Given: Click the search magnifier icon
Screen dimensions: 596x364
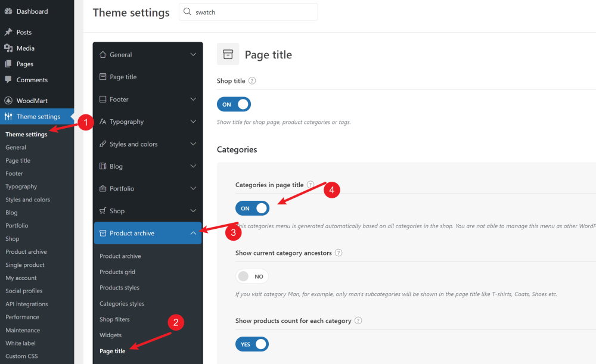Looking at the screenshot, I should [x=187, y=12].
